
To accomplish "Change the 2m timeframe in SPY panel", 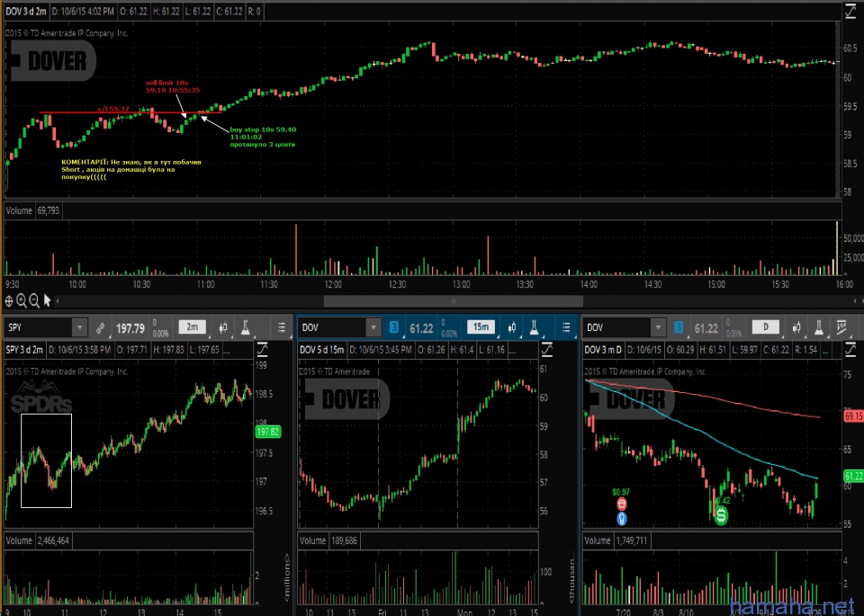I will point(193,327).
